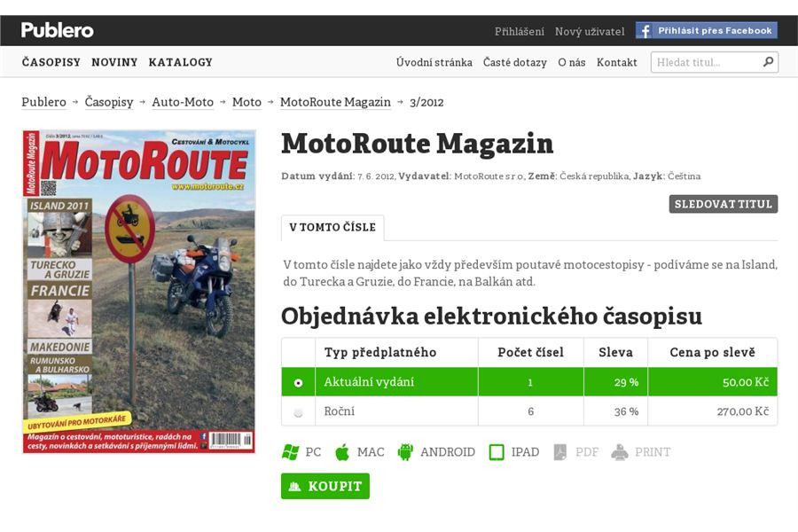Click the SLEDOVAT TITUL button
Image resolution: width=798 pixels, height=532 pixels.
click(x=724, y=204)
